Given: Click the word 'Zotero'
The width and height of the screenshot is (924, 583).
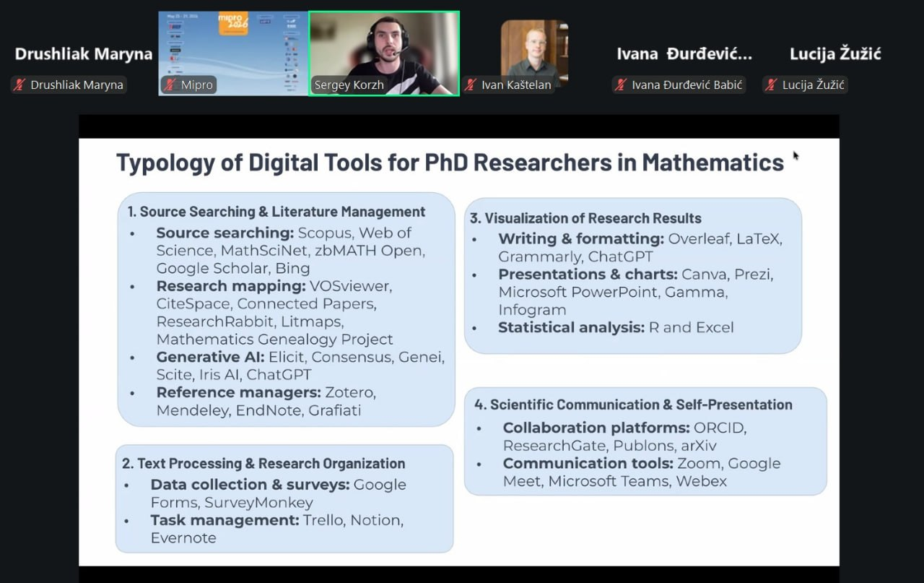Looking at the screenshot, I should pos(350,393).
